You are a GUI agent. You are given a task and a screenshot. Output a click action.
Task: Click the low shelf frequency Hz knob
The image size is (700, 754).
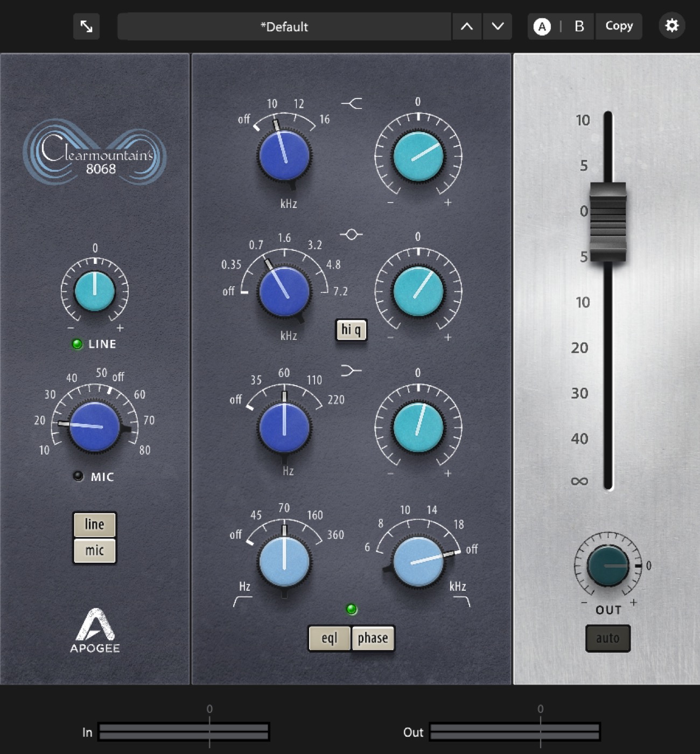tap(284, 428)
